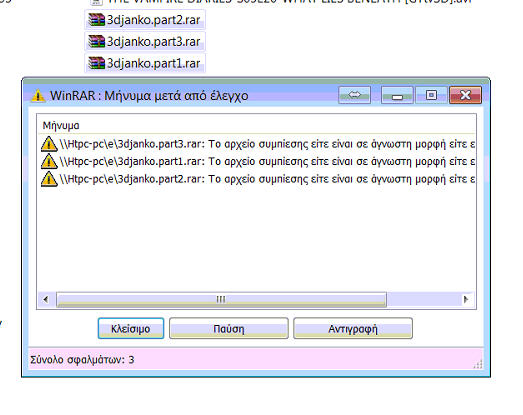Click the right arrow of the horizontal scrollbar
Viewport: 523px width, 415px height.
466,299
